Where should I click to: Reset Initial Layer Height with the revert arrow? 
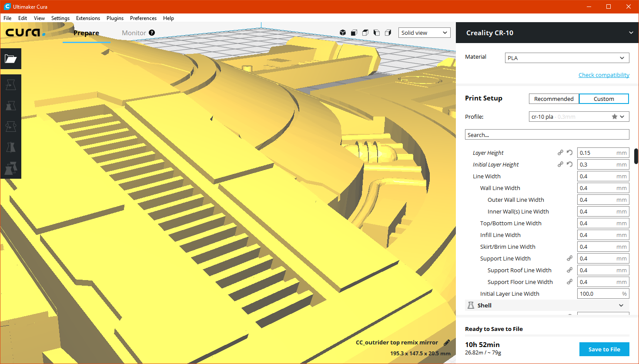click(569, 164)
